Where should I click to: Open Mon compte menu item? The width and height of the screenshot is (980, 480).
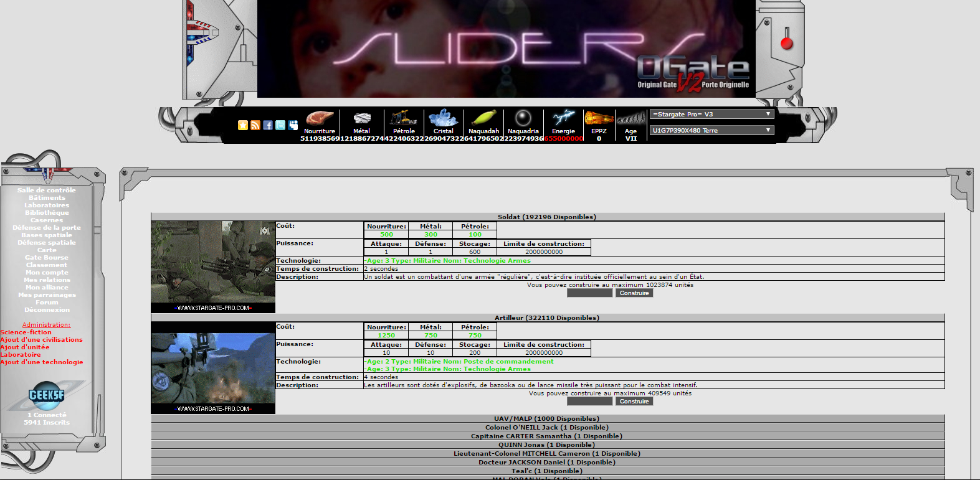pyautogui.click(x=47, y=273)
